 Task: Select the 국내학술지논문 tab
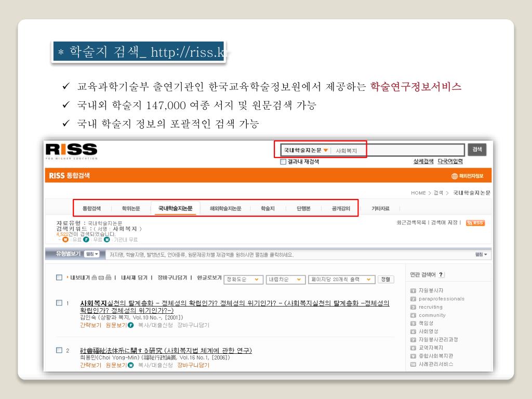pyautogui.click(x=175, y=208)
